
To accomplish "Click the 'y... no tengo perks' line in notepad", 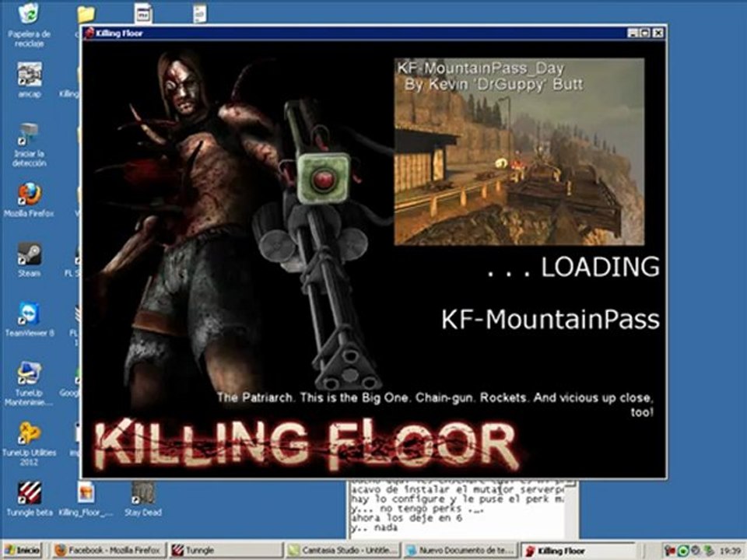I will pyautogui.click(x=417, y=509).
